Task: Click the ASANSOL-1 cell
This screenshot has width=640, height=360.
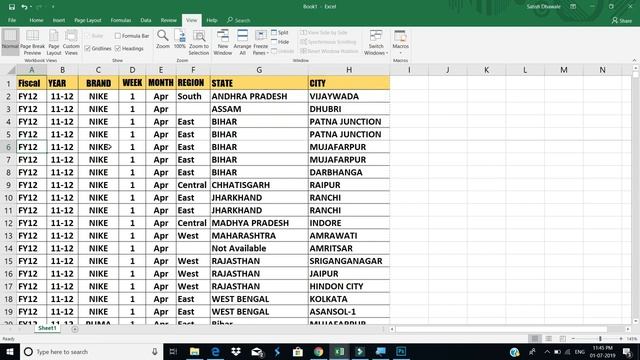Action: tap(349, 312)
